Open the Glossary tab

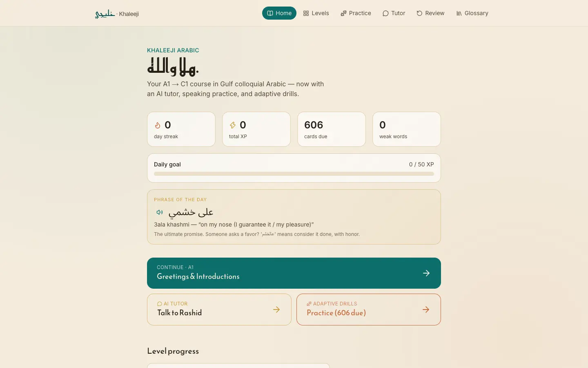(472, 13)
